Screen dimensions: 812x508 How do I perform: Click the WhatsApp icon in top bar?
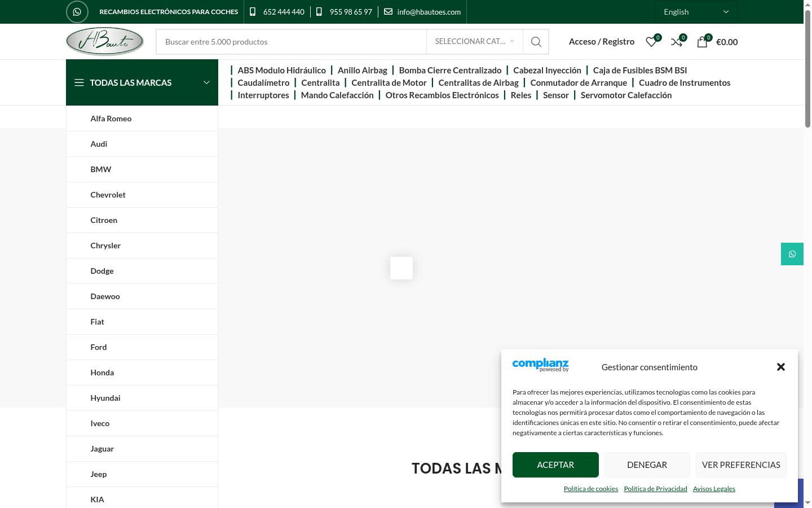coord(77,11)
